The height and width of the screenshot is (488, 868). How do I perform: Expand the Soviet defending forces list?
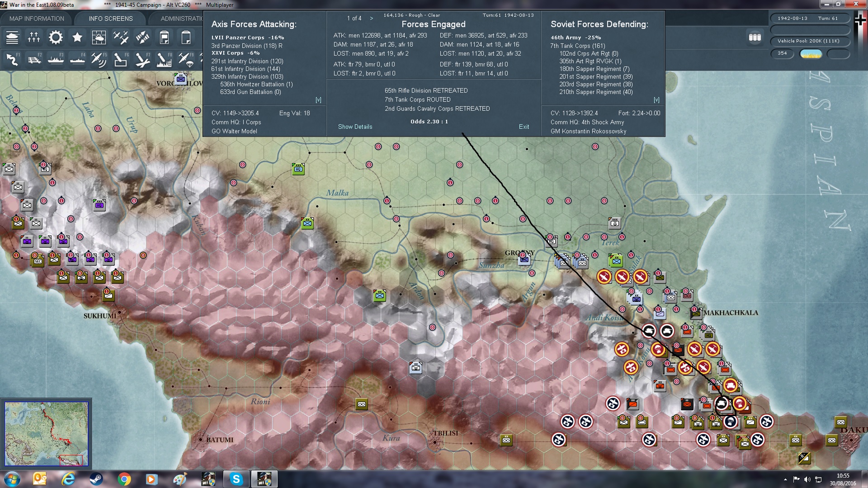pos(656,100)
